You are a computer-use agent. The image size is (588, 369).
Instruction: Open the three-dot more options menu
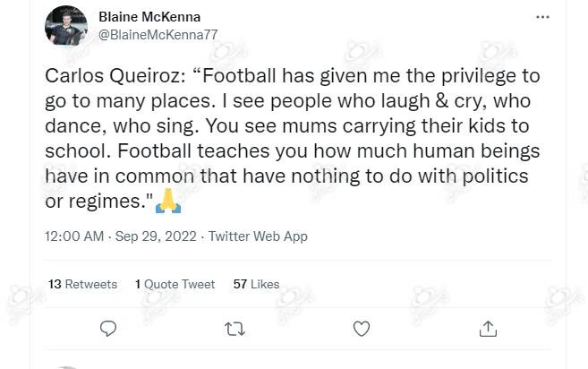(542, 17)
